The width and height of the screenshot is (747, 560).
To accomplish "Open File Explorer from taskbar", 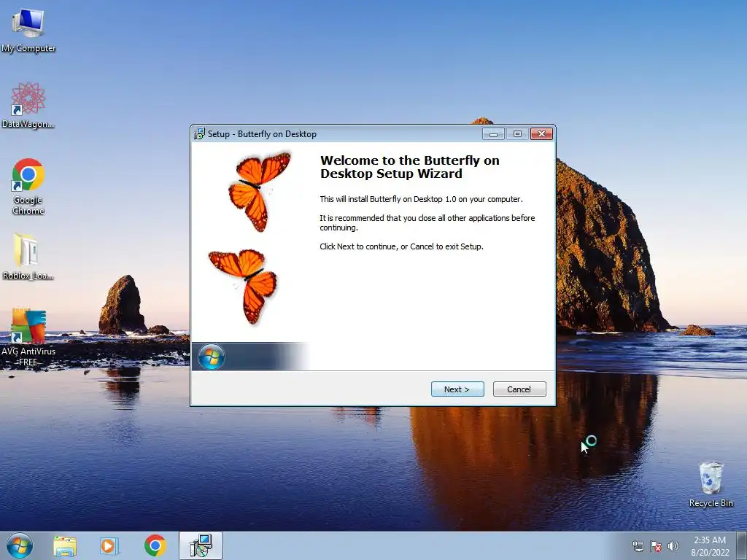I will tap(65, 546).
